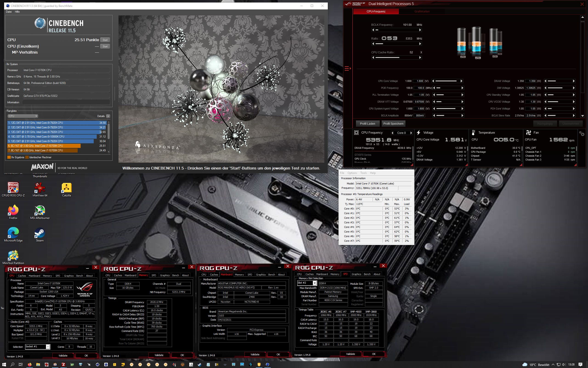The width and height of the screenshot is (588, 368).
Task: Start the CPU (Einzelkern) test
Action: (105, 46)
